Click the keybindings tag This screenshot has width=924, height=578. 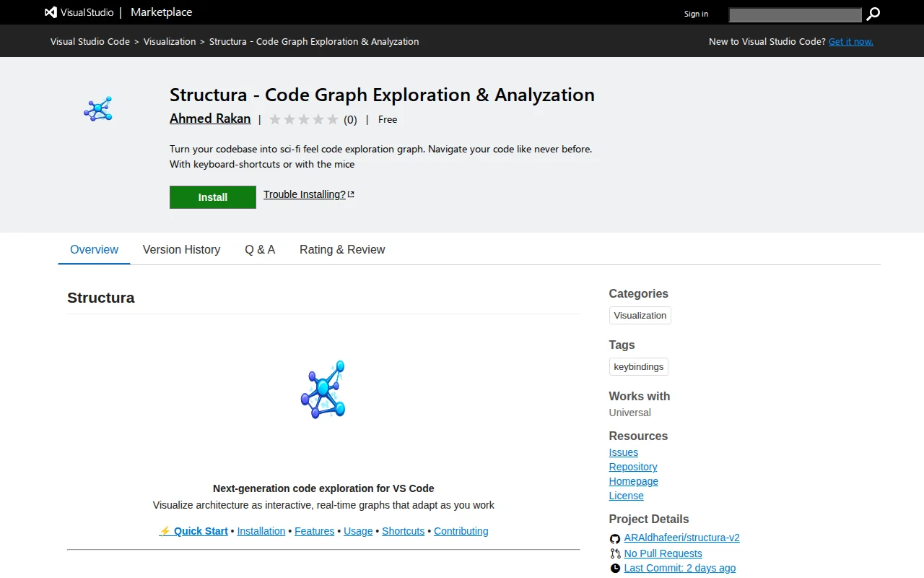[x=639, y=367]
